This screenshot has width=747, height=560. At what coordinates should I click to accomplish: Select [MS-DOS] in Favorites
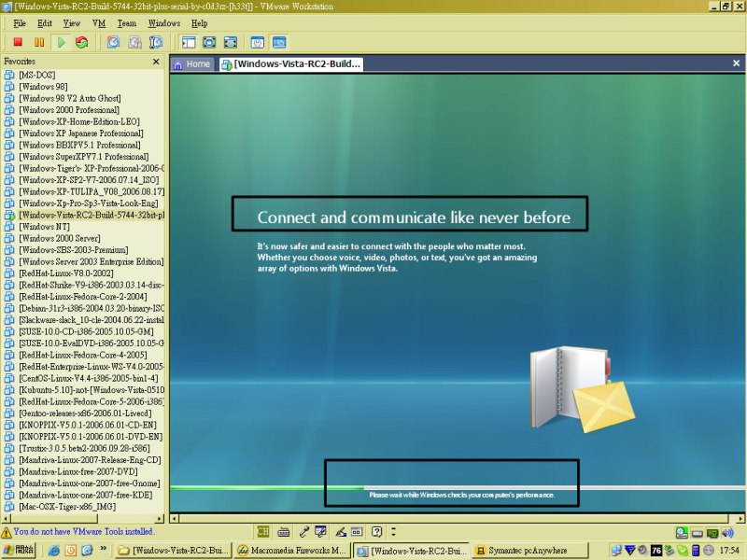coord(37,75)
